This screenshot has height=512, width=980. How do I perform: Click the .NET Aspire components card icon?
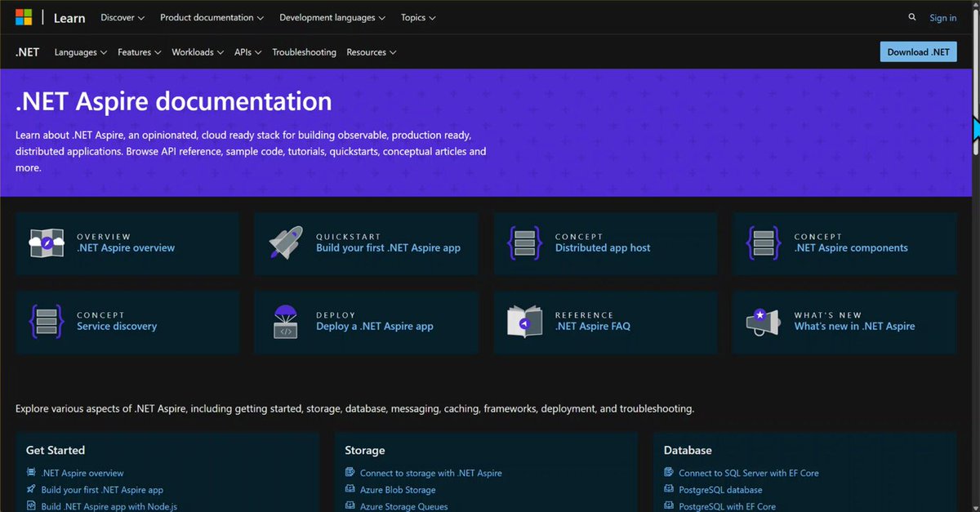(x=764, y=243)
